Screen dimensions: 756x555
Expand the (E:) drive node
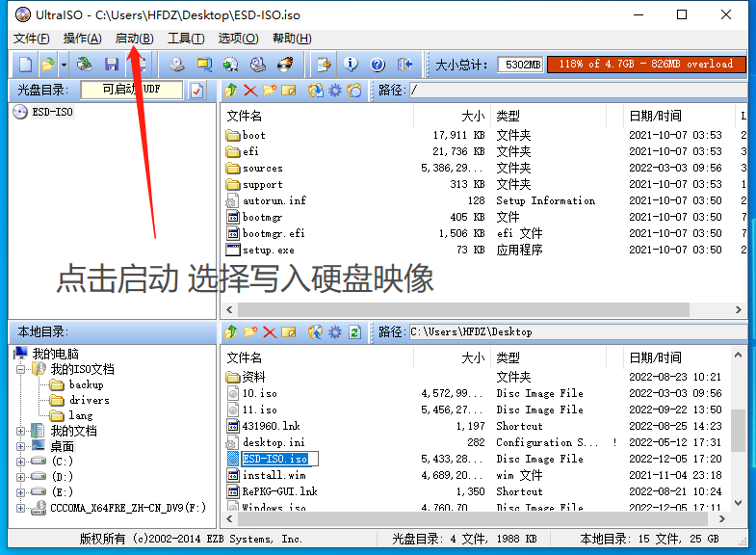20,492
